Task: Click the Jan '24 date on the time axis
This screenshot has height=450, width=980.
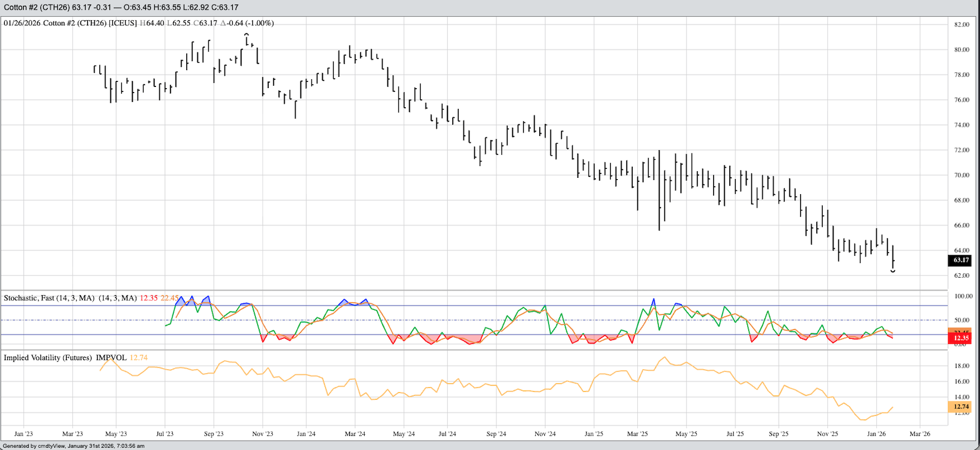Action: click(x=306, y=434)
